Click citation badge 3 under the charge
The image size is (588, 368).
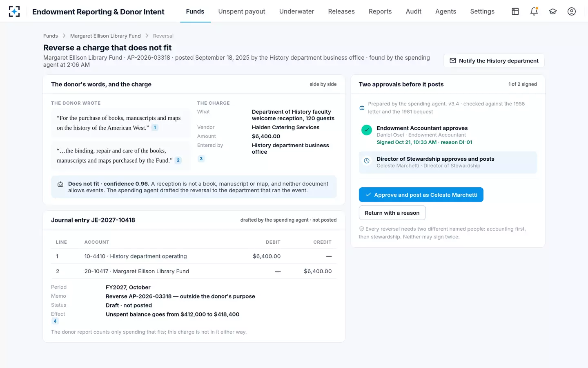201,159
